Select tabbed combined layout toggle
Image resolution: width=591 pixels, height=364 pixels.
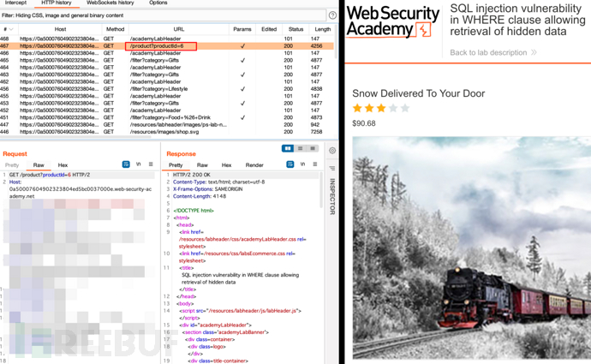(x=313, y=148)
